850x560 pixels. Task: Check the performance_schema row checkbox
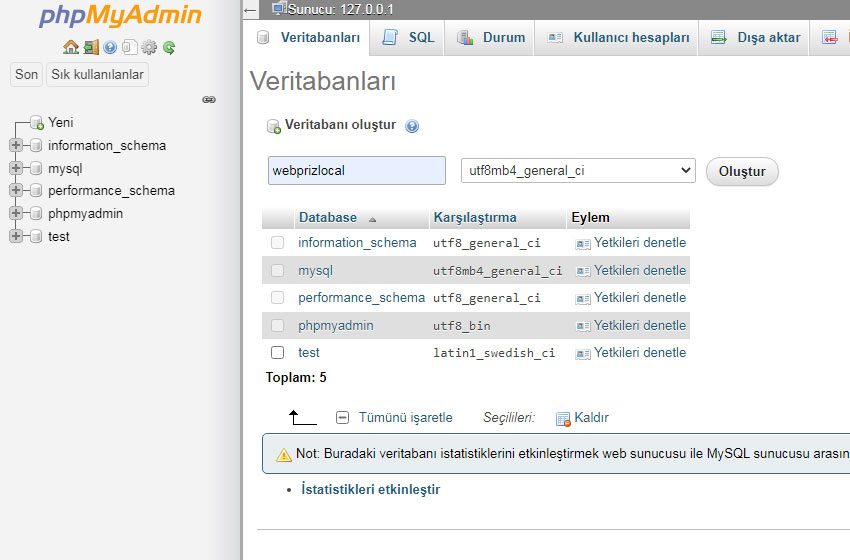(278, 297)
